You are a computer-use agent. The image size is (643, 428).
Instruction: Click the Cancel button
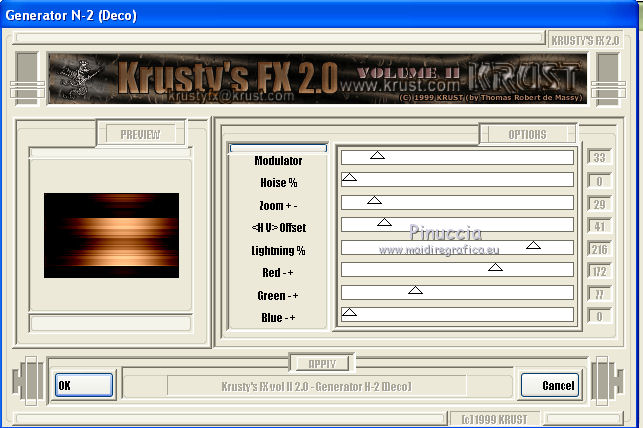(x=550, y=385)
